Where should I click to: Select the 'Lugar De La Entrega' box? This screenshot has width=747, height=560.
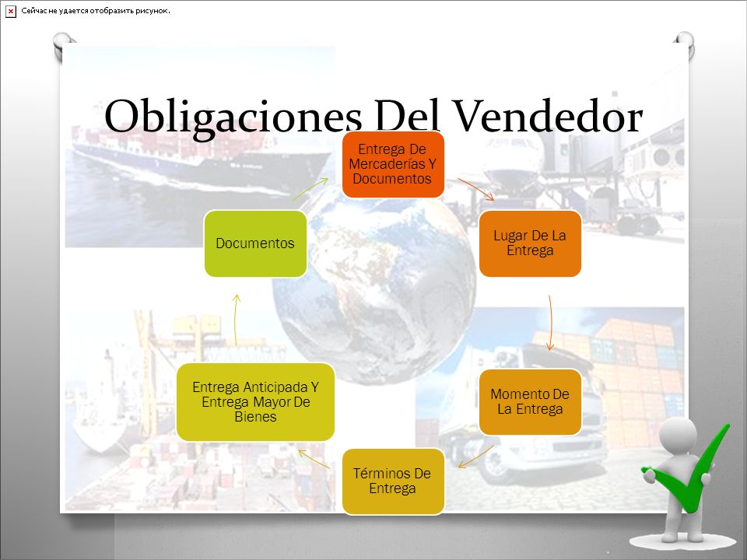[530, 243]
